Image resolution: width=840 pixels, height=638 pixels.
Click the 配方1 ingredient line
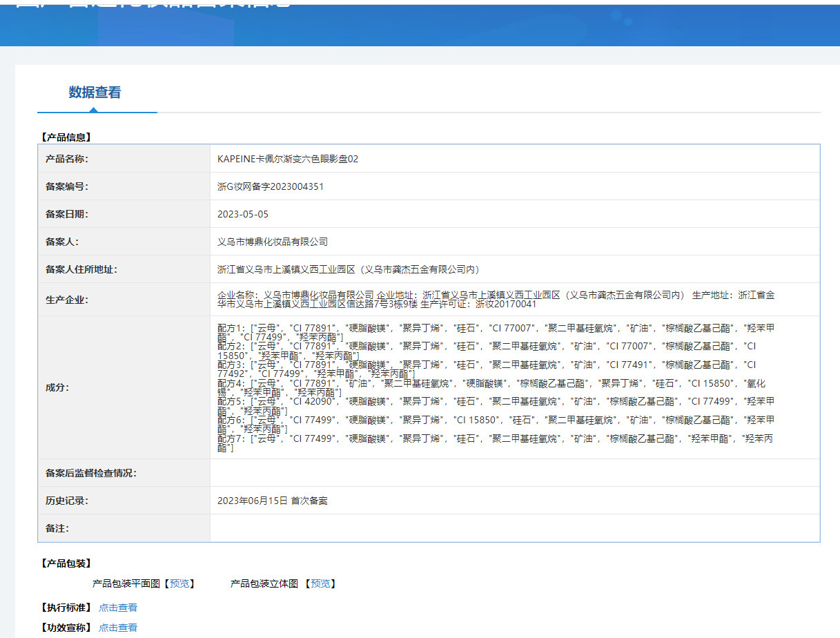coord(496,331)
